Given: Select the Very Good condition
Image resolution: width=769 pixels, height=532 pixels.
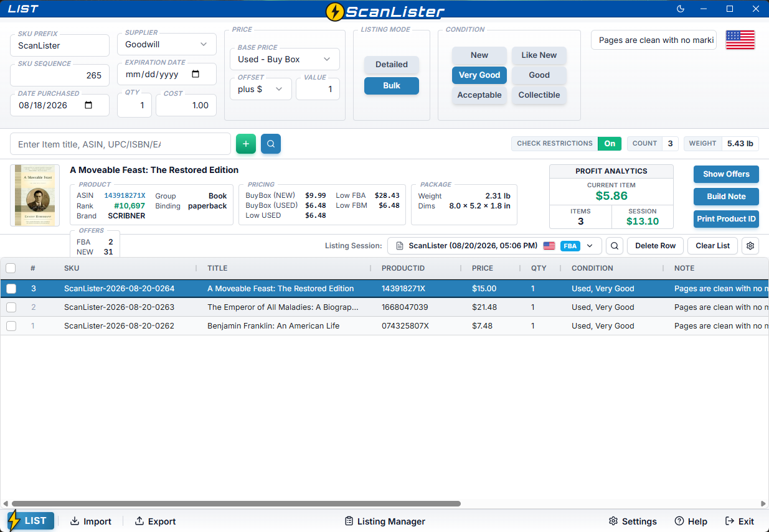Looking at the screenshot, I should click(x=479, y=75).
